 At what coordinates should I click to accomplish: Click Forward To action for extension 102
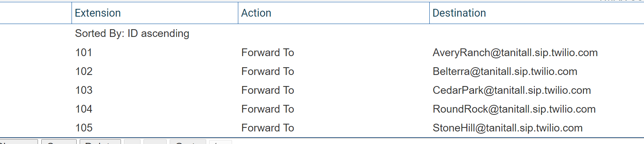point(267,71)
